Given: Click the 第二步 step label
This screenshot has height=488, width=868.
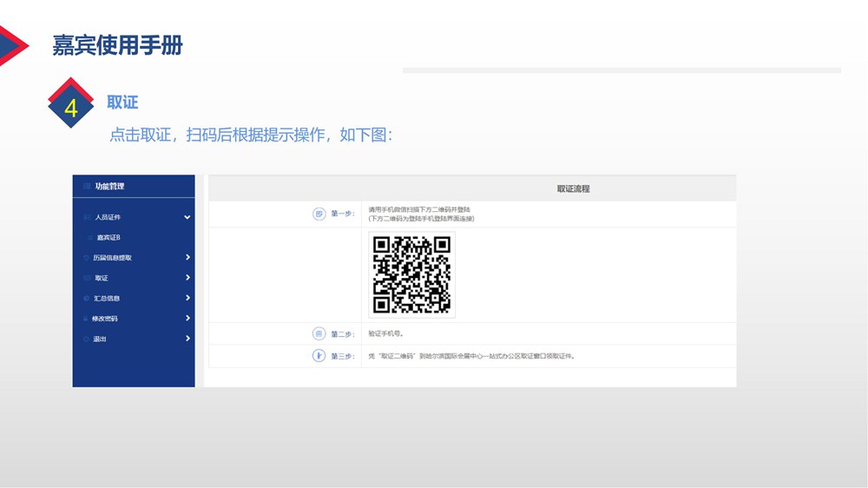Looking at the screenshot, I should pyautogui.click(x=343, y=334).
